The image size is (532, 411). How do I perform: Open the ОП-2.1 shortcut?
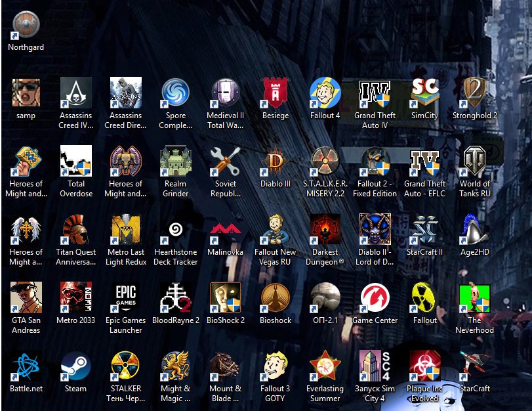pos(325,297)
